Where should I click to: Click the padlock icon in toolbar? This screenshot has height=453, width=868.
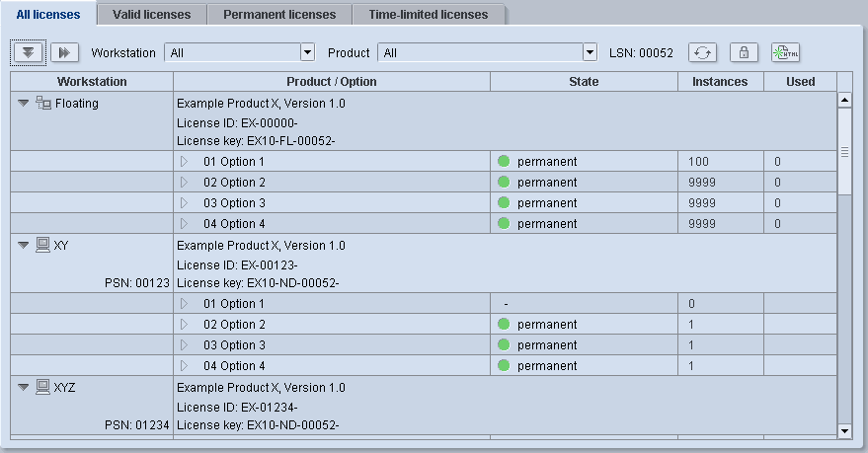coord(744,52)
